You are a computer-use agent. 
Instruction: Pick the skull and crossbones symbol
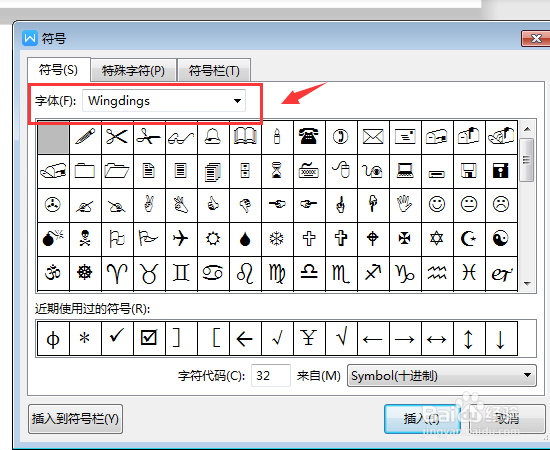click(x=85, y=239)
